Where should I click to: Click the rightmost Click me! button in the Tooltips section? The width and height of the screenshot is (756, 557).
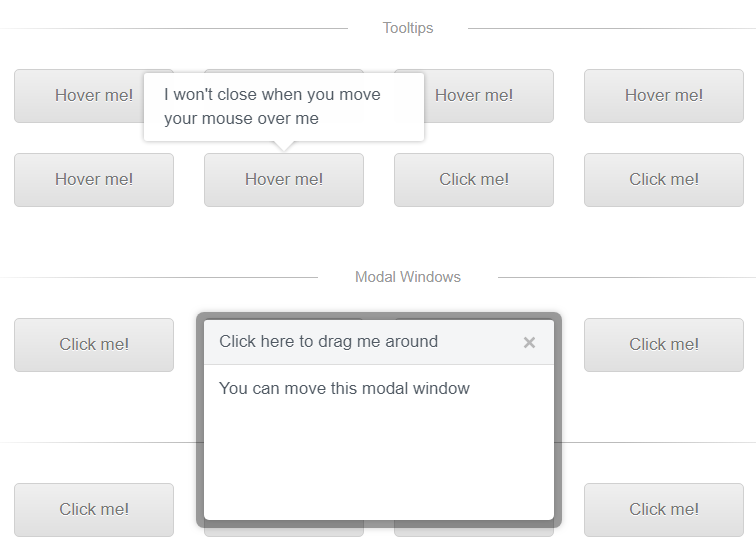coord(664,180)
